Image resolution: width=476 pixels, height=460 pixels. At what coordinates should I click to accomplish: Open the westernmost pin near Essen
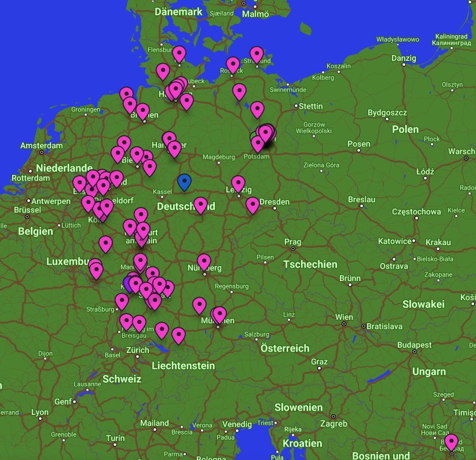pyautogui.click(x=79, y=184)
